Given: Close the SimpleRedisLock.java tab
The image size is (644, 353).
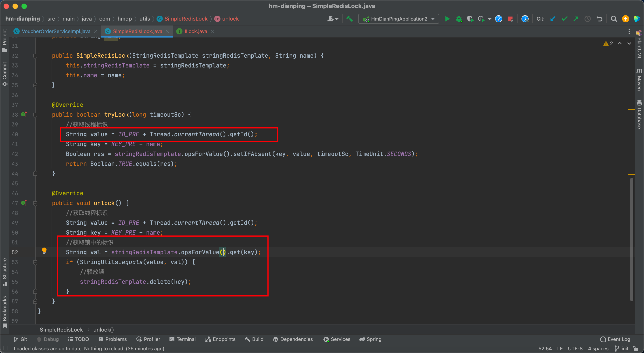Looking at the screenshot, I should coord(167,31).
